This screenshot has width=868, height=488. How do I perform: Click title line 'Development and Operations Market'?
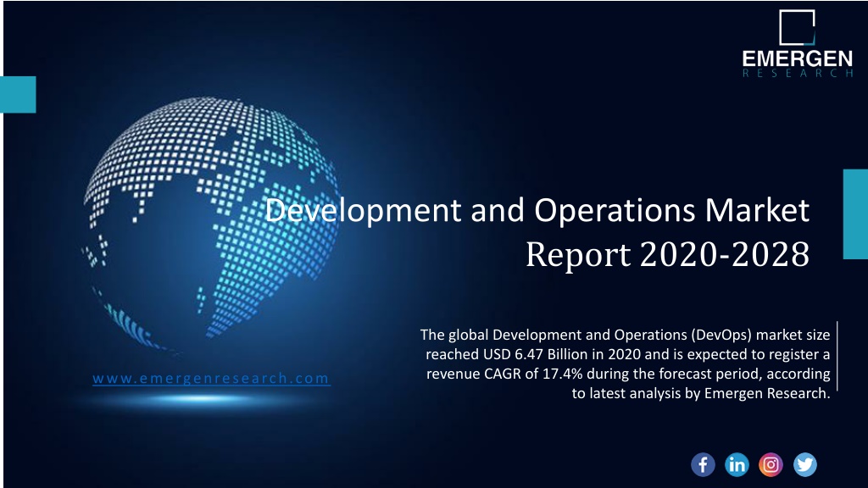[537, 210]
